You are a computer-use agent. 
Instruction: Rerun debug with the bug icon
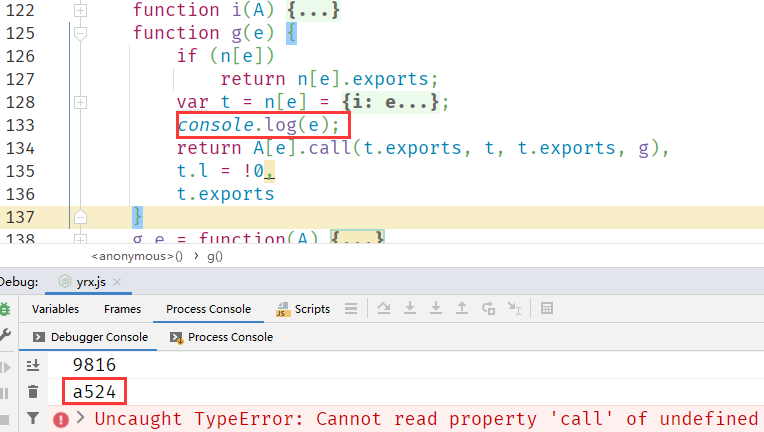5,310
